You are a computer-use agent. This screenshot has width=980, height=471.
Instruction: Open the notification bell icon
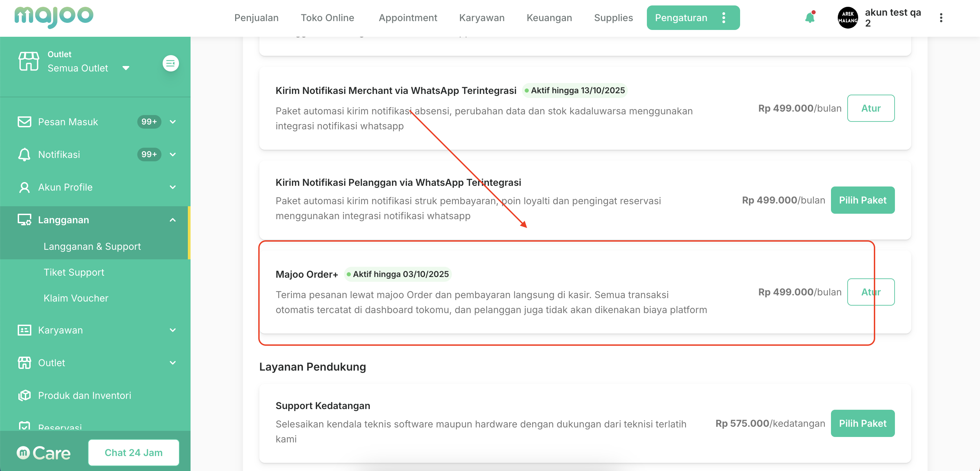coord(810,17)
